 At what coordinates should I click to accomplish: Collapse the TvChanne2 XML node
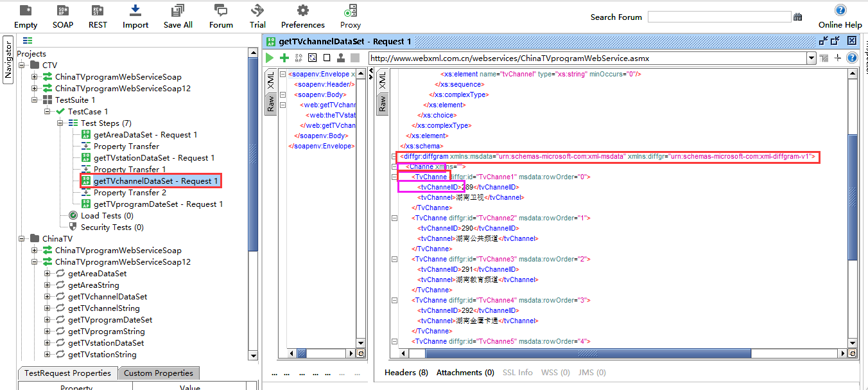pyautogui.click(x=394, y=218)
